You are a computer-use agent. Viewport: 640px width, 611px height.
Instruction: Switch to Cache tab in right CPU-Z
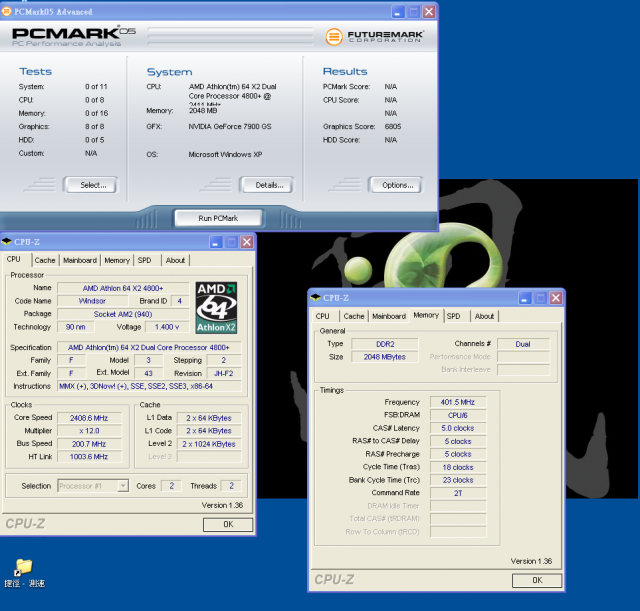(354, 316)
